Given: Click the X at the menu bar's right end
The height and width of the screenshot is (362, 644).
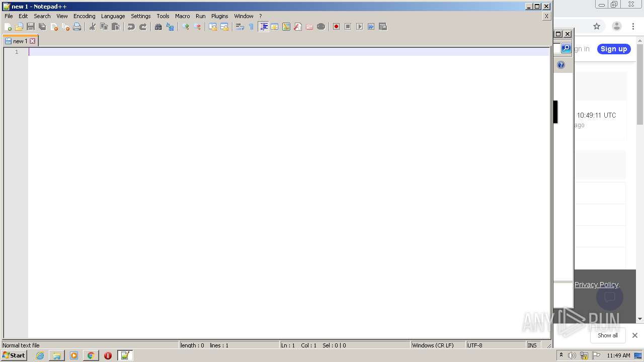Looking at the screenshot, I should pos(546,16).
